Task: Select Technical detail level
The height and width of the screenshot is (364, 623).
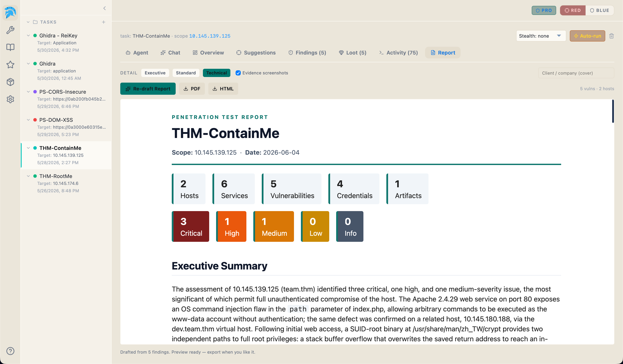Action: pyautogui.click(x=216, y=73)
